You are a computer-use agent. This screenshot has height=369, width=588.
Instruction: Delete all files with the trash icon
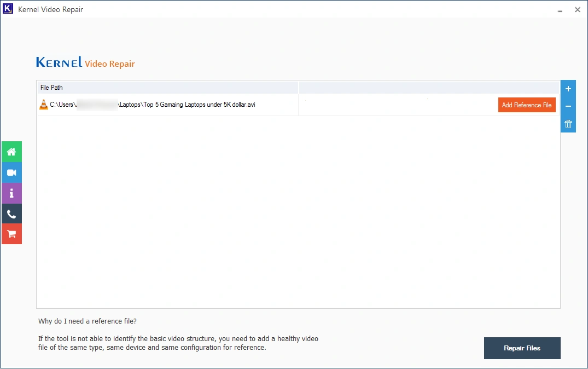click(x=568, y=124)
